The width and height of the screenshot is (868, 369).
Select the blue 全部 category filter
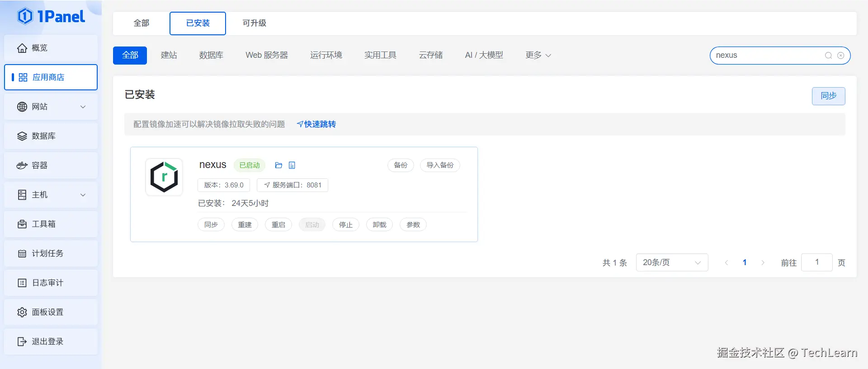pos(130,55)
